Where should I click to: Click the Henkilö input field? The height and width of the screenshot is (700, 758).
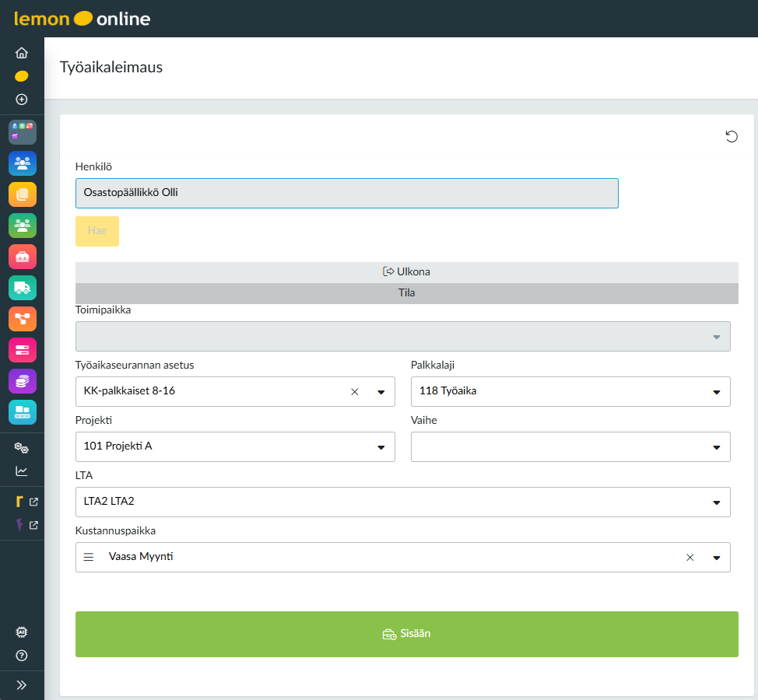pyautogui.click(x=346, y=193)
